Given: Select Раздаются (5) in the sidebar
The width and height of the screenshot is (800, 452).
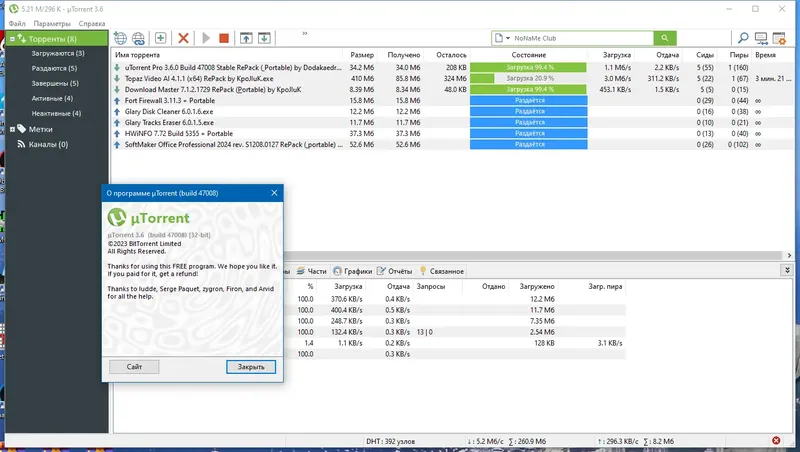Looking at the screenshot, I should [54, 68].
